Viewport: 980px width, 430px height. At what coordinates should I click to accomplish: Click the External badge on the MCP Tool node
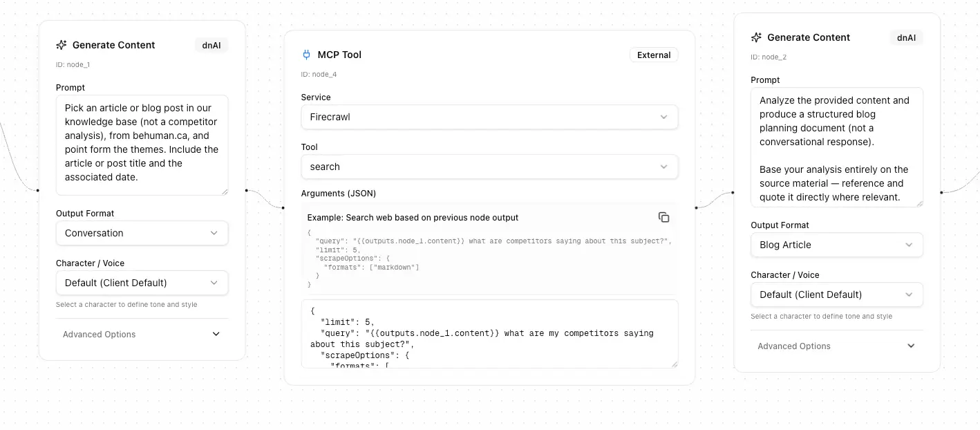(x=653, y=55)
